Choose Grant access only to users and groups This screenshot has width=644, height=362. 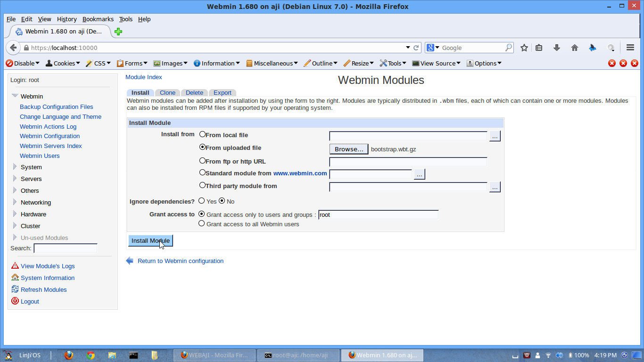[x=202, y=214]
